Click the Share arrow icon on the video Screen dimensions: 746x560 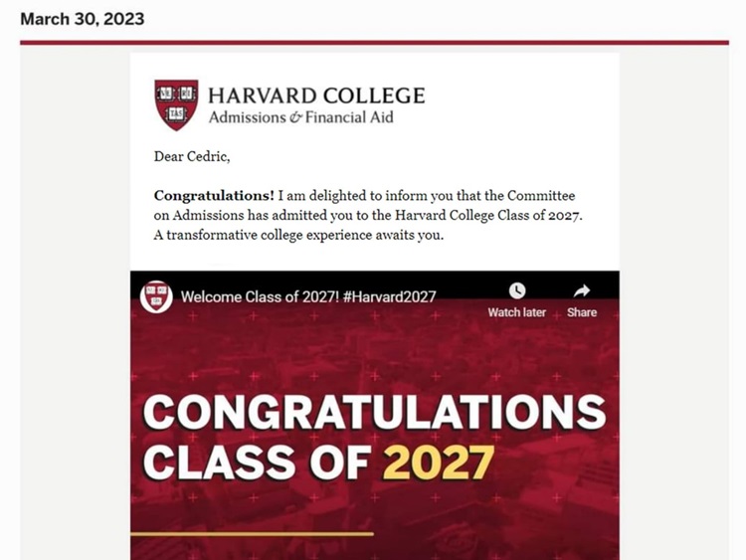(582, 290)
